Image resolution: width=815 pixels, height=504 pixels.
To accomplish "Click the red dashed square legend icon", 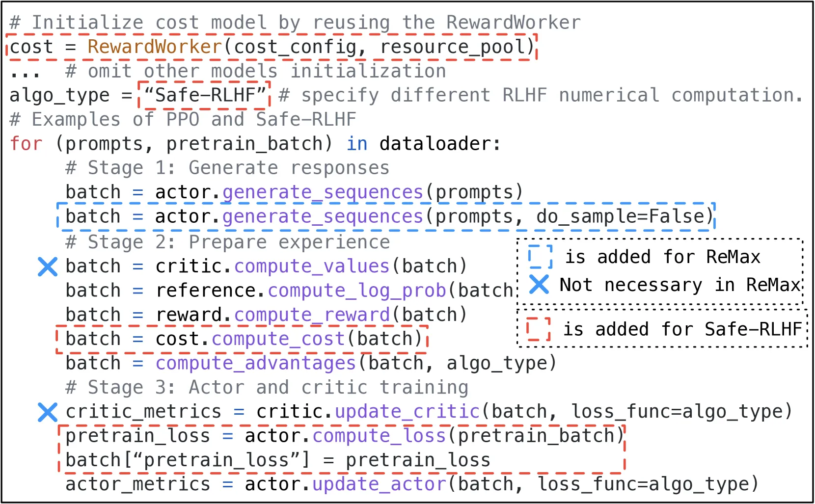I will click(x=539, y=329).
